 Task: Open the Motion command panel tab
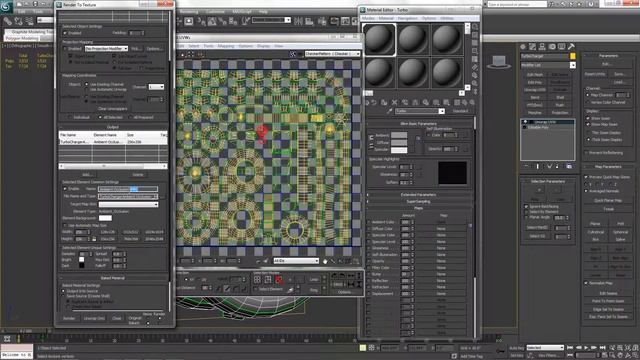point(552,47)
